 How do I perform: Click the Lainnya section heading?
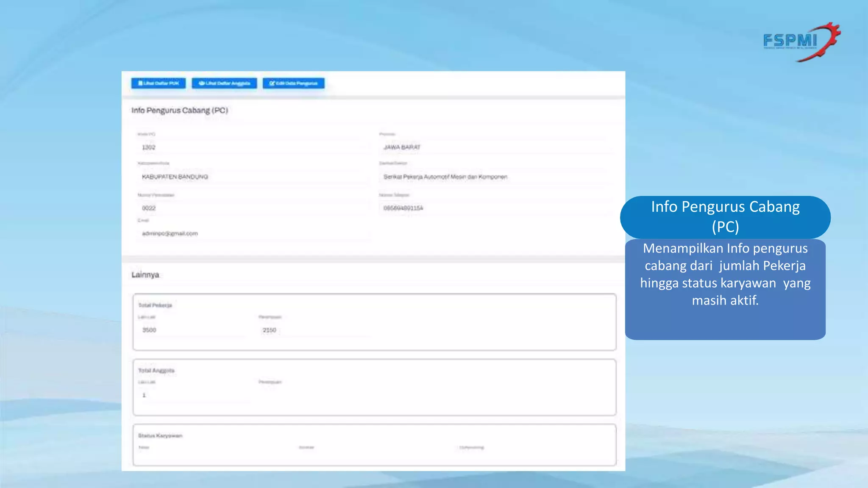[x=145, y=275]
